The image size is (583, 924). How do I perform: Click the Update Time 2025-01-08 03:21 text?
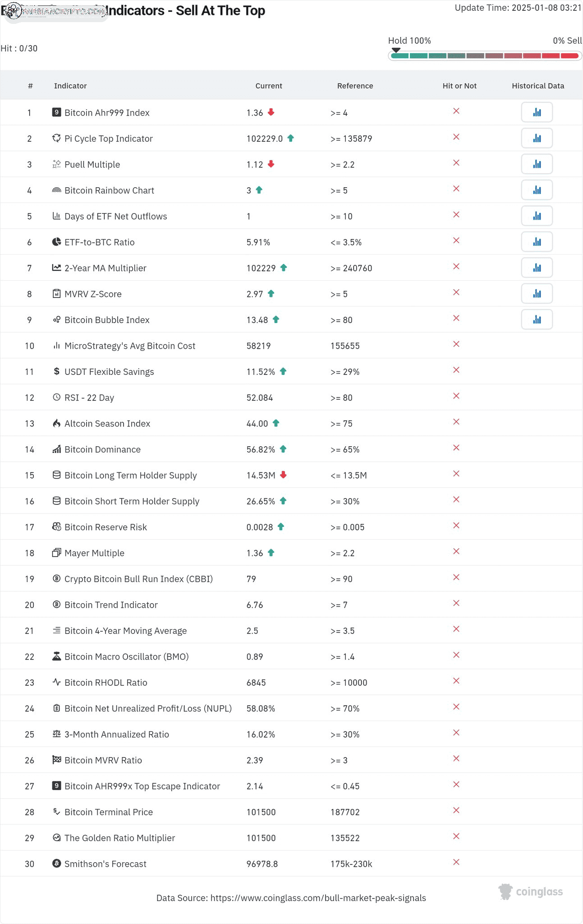click(518, 8)
